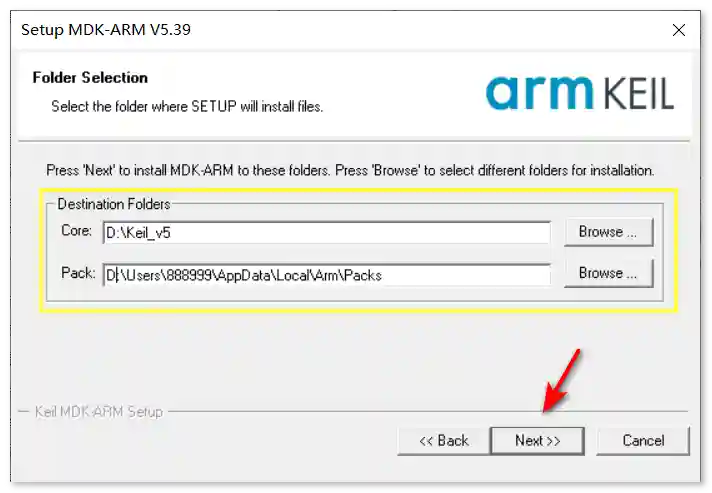The image size is (712, 493).
Task: Click the arm logo text
Action: tap(540, 92)
